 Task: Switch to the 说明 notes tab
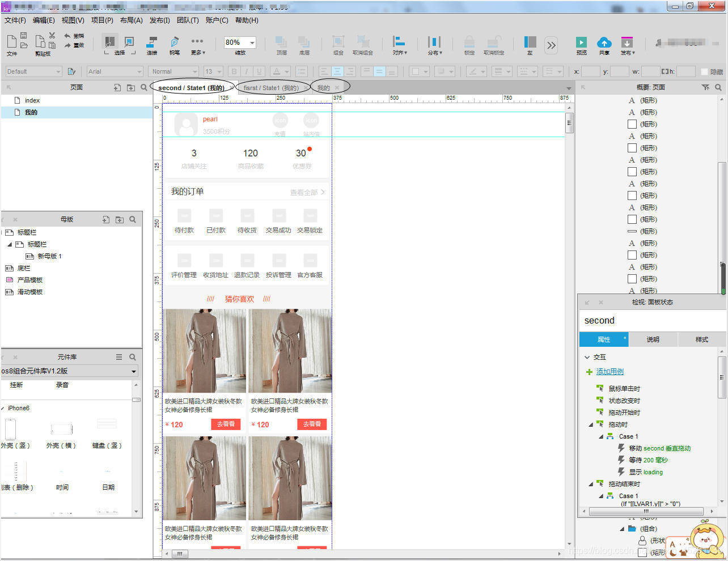(653, 339)
